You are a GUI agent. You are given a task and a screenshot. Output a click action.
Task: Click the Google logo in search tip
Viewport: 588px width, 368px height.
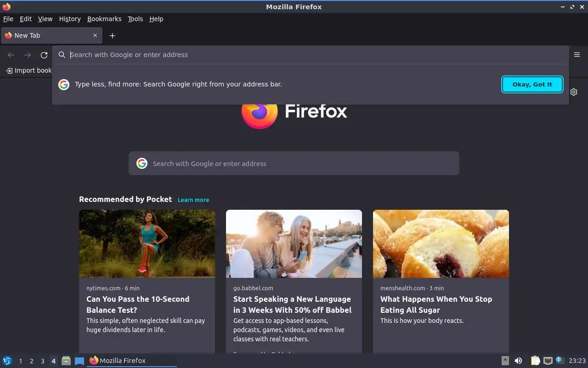[64, 84]
